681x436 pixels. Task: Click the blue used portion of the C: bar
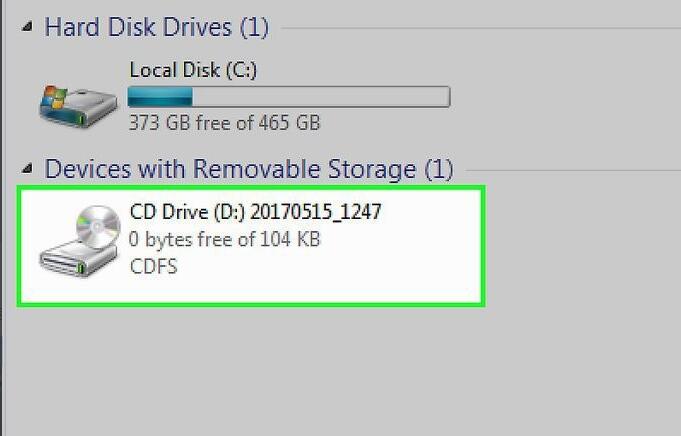[x=160, y=96]
